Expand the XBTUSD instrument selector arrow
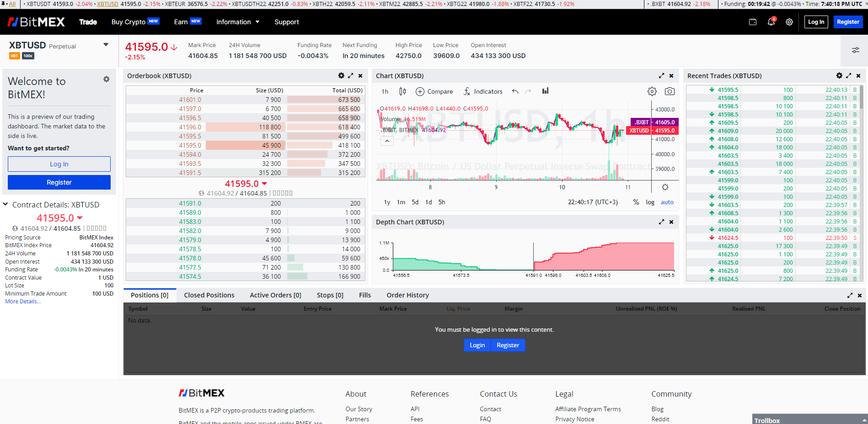This screenshot has height=424, width=868. [x=106, y=45]
